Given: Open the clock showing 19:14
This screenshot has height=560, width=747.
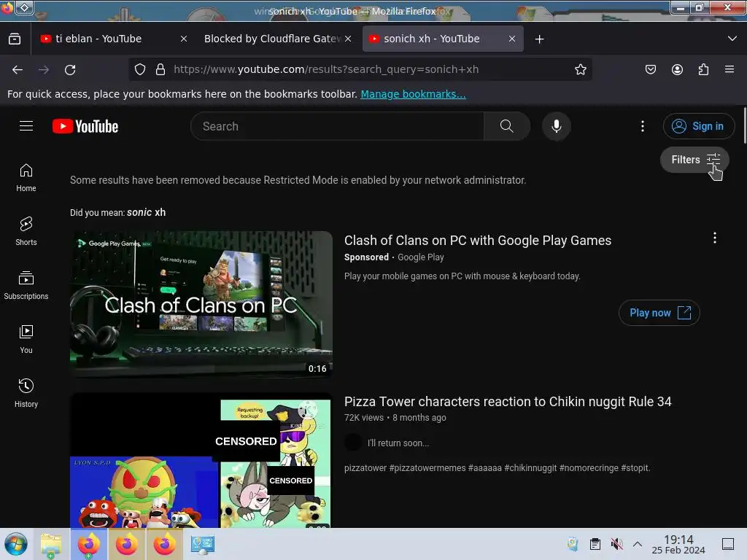Looking at the screenshot, I should point(678,544).
